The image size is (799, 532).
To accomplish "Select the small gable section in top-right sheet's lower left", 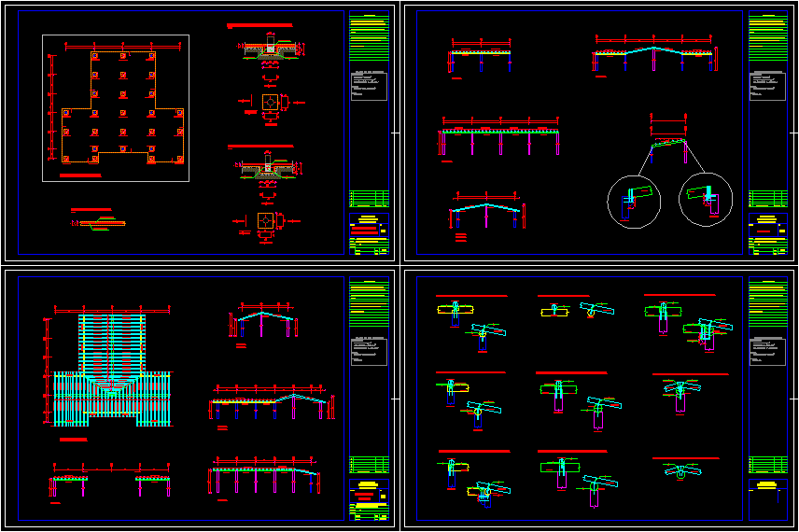I will point(484,214).
